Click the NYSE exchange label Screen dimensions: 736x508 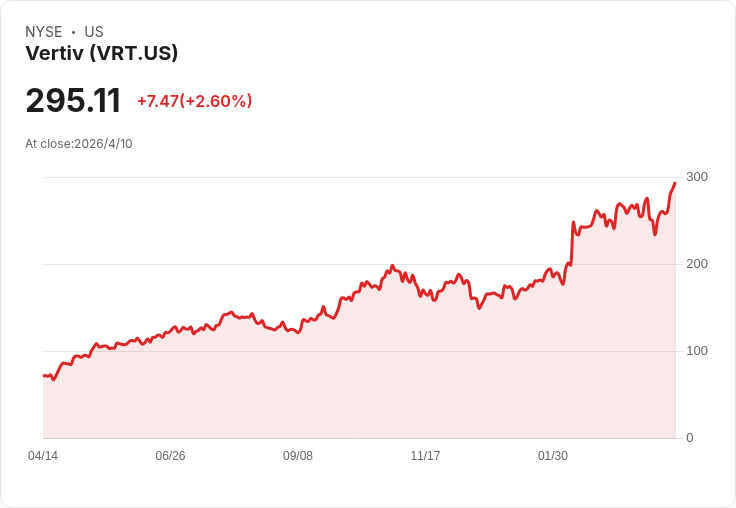coord(43,32)
